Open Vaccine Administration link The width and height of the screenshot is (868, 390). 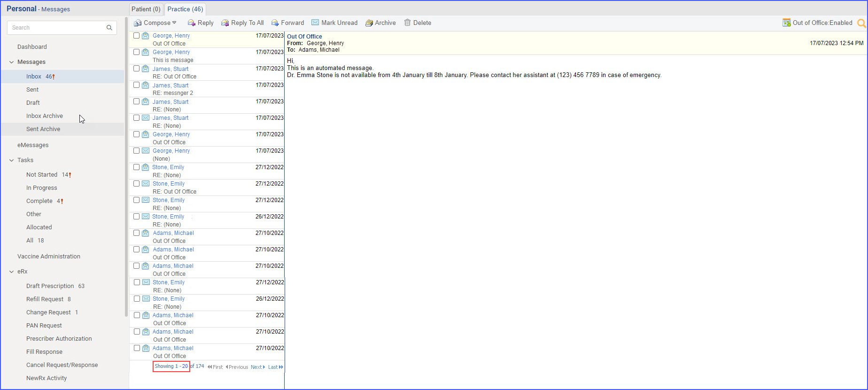49,257
